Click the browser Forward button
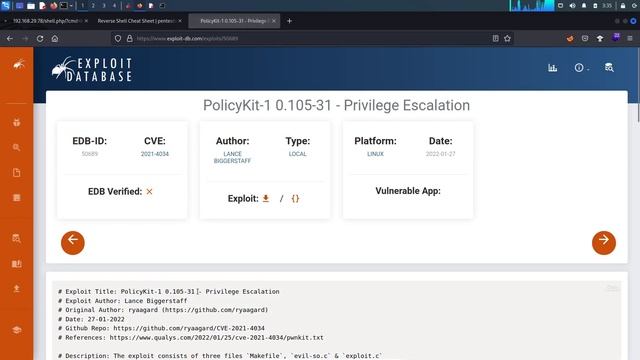Viewport: 640px width, 360px height. 25,38
